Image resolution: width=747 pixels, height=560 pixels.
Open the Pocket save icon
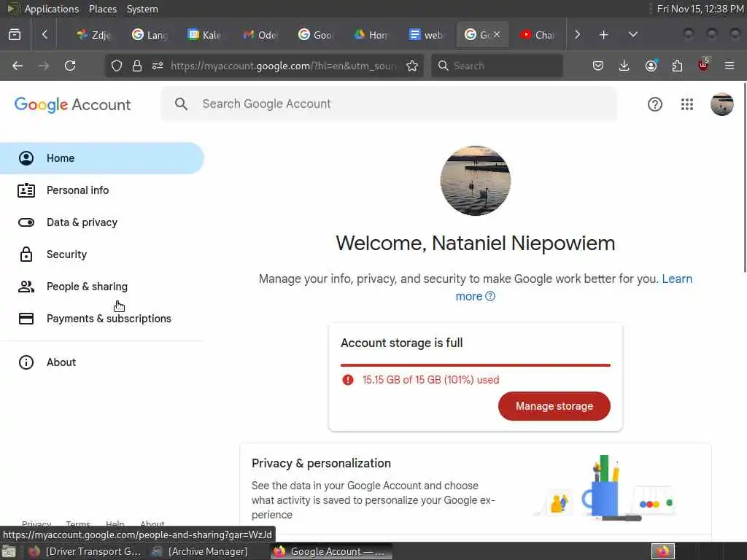coord(598,66)
